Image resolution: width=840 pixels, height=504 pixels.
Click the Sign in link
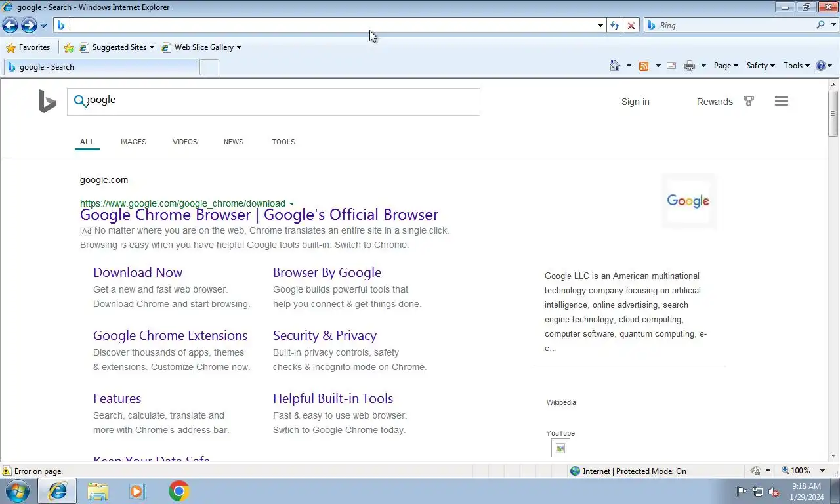[635, 102]
